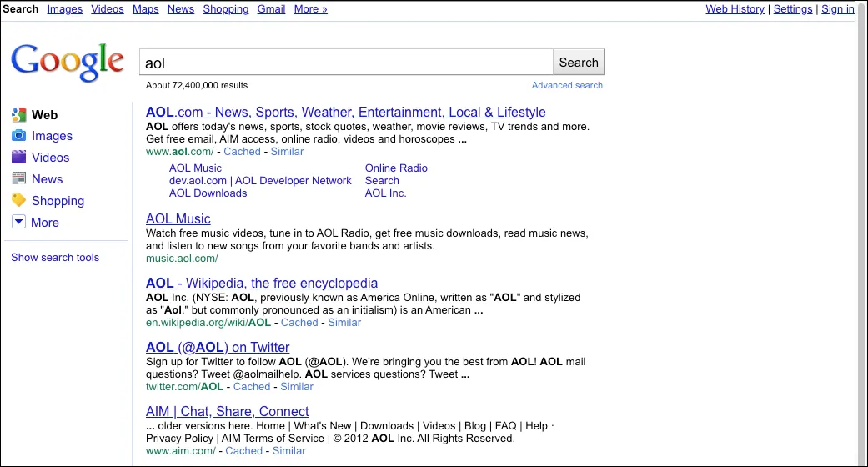Switch to Maps in top navigation bar

[145, 9]
